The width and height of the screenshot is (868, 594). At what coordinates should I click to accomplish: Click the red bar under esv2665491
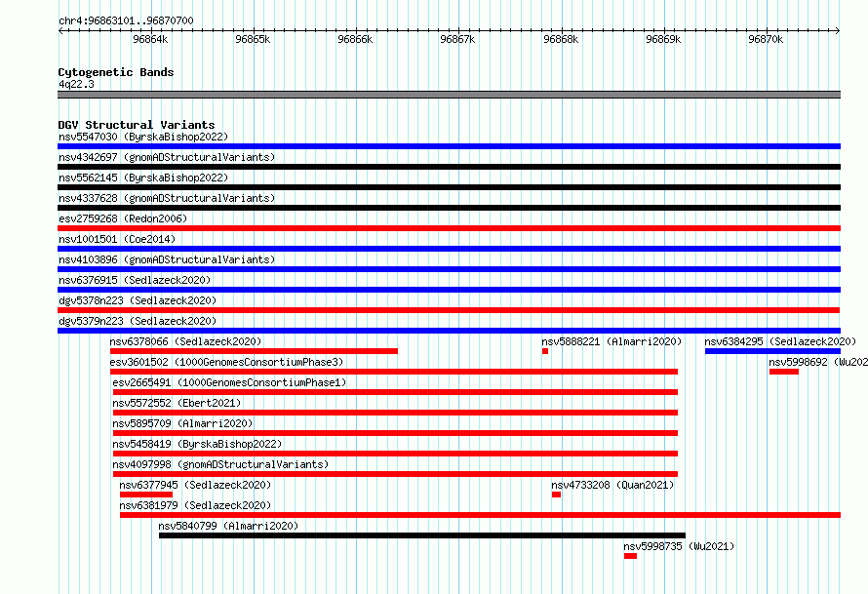pos(395,392)
